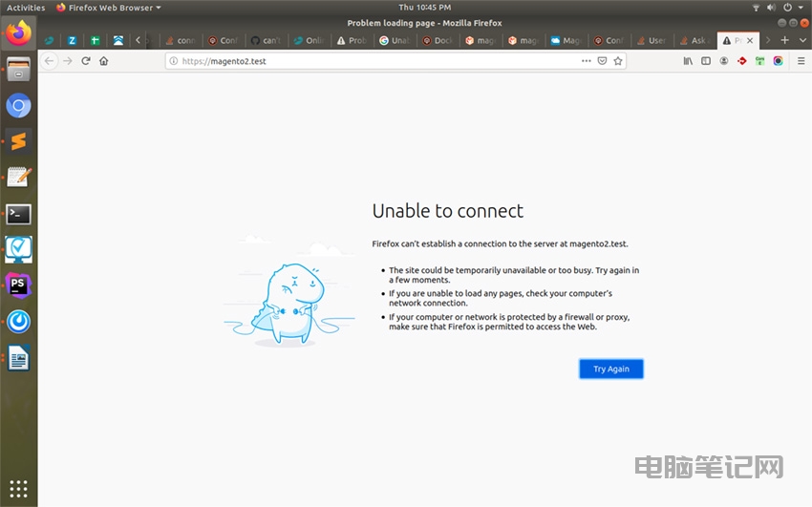Switch to the 'Onli' tab
The height and width of the screenshot is (507, 812).
pos(310,40)
